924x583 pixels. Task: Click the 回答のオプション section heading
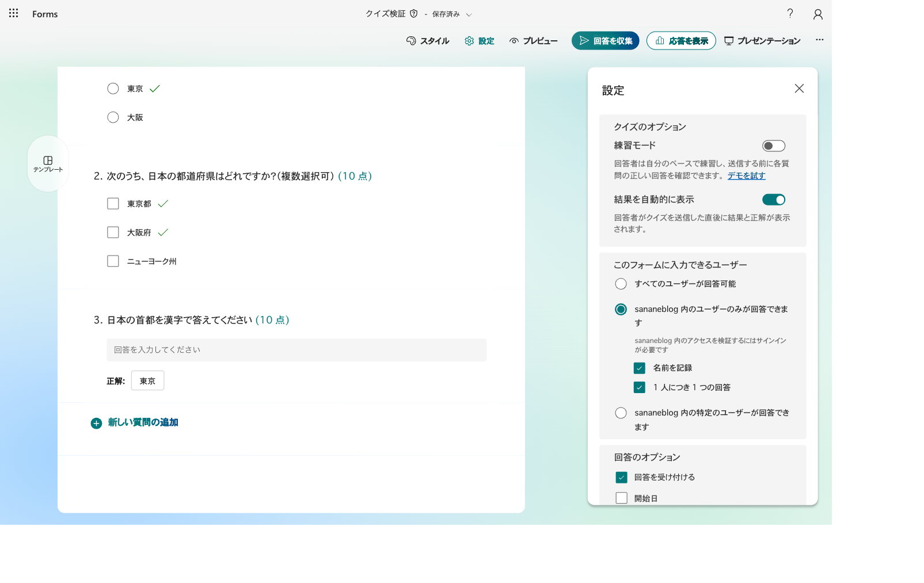click(x=647, y=457)
